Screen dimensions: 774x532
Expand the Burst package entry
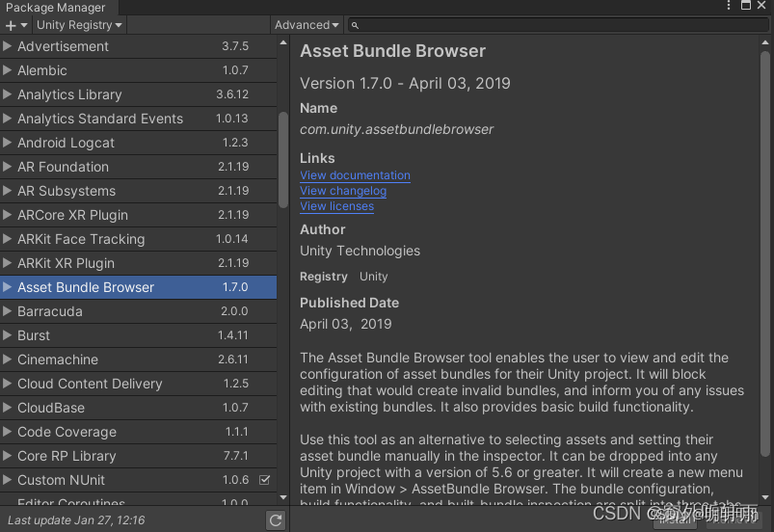click(7, 335)
